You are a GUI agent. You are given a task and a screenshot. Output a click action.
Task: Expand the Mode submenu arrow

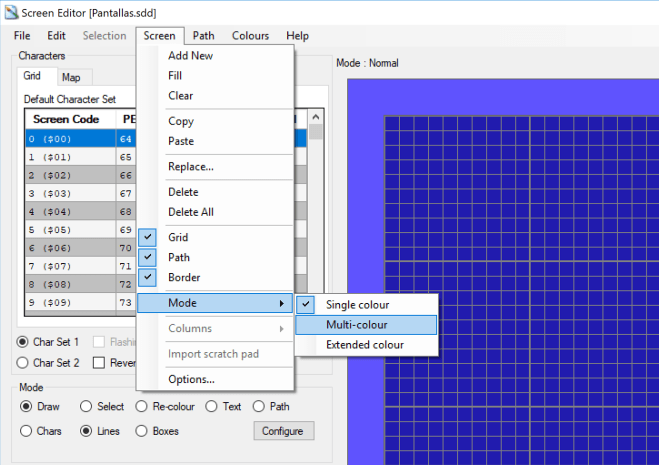pos(282,303)
